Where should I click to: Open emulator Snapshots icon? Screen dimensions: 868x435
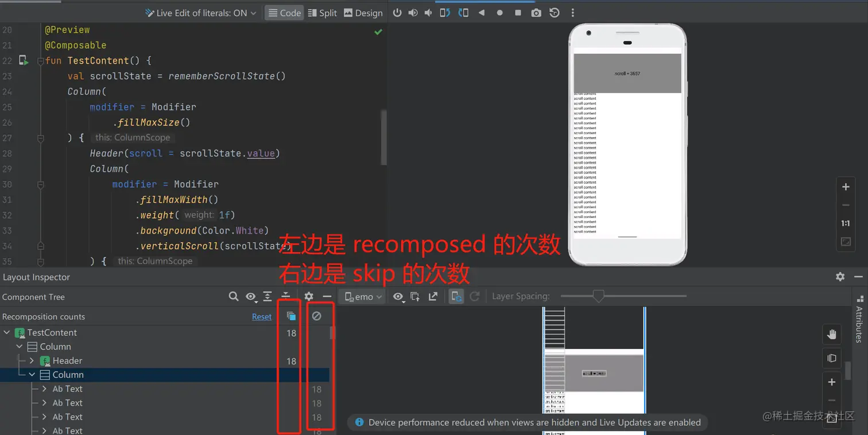[x=555, y=13]
